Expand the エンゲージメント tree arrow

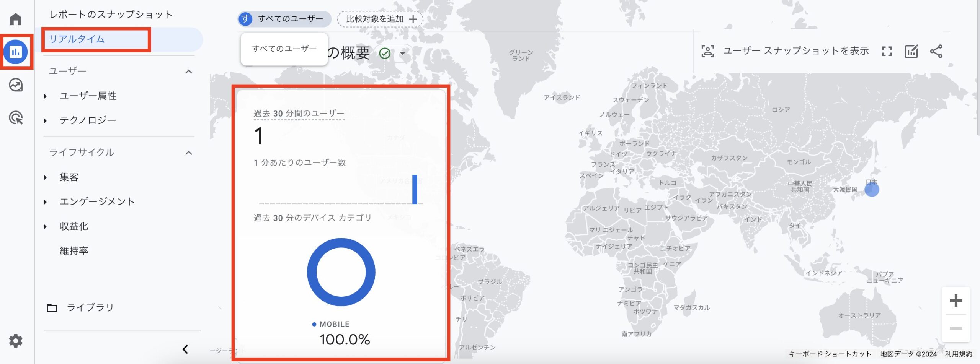point(45,202)
